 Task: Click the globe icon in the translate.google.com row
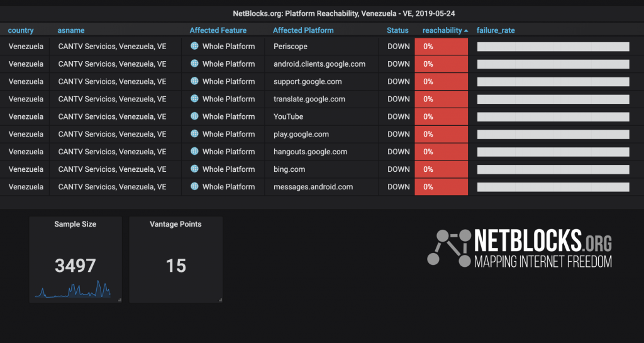(195, 99)
